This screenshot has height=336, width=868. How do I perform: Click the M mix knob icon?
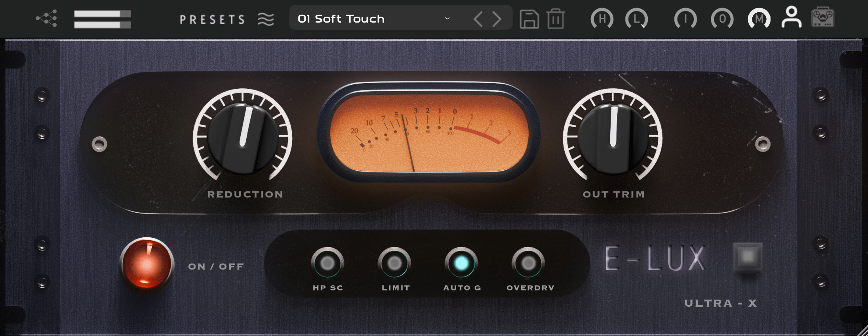coord(759,19)
